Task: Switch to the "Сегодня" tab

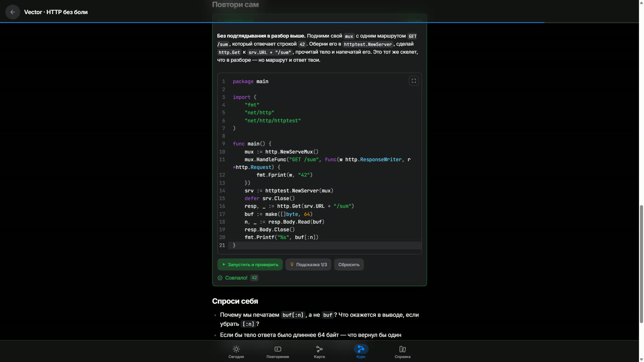Action: (x=236, y=352)
